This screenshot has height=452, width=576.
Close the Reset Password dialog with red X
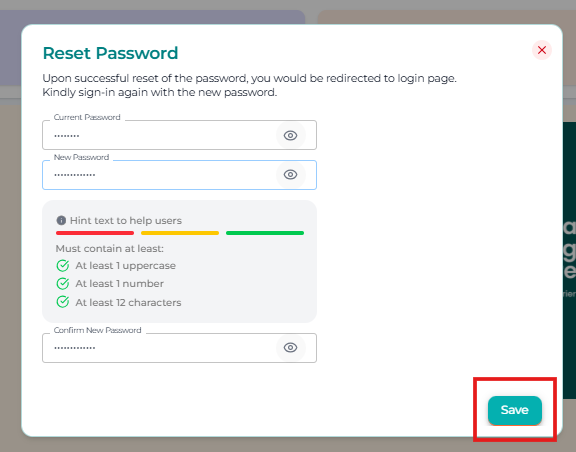pyautogui.click(x=542, y=50)
